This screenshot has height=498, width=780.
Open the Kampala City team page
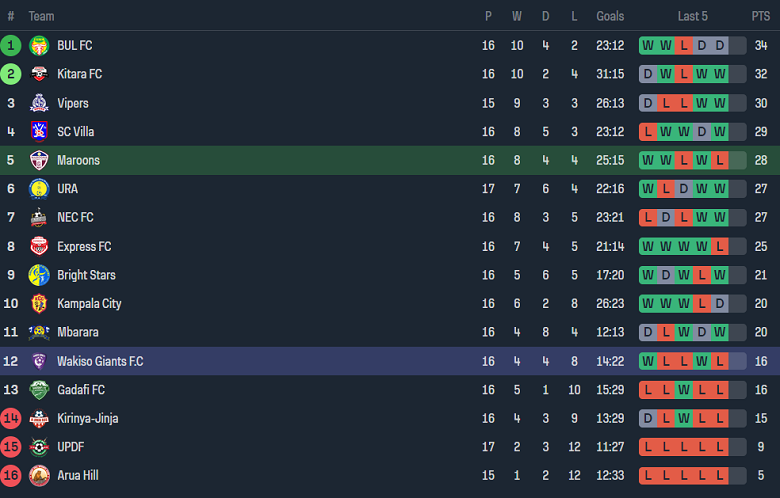89,303
